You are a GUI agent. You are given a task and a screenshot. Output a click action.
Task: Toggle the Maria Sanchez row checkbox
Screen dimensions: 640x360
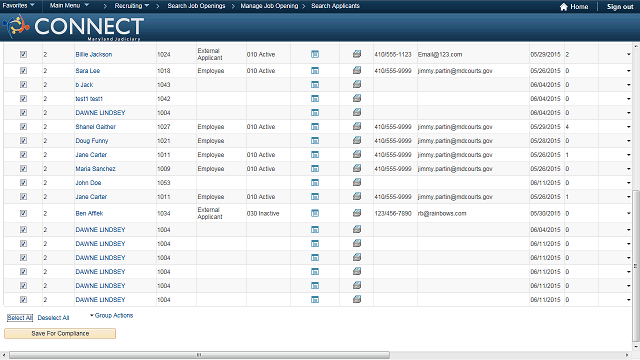(x=23, y=169)
